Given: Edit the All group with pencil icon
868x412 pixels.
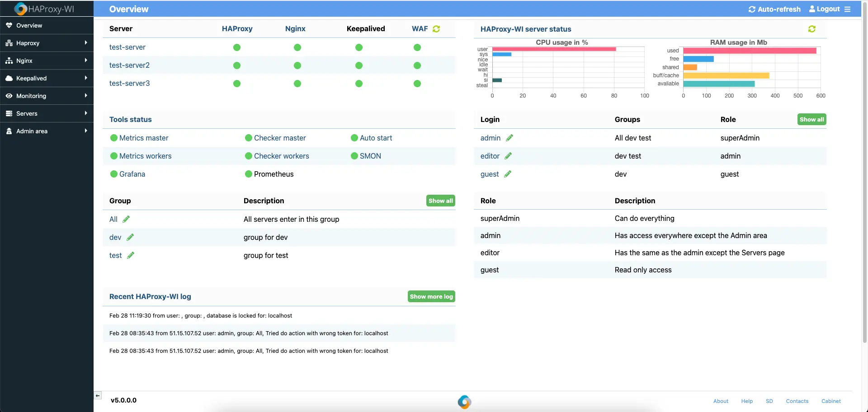Looking at the screenshot, I should (x=126, y=219).
